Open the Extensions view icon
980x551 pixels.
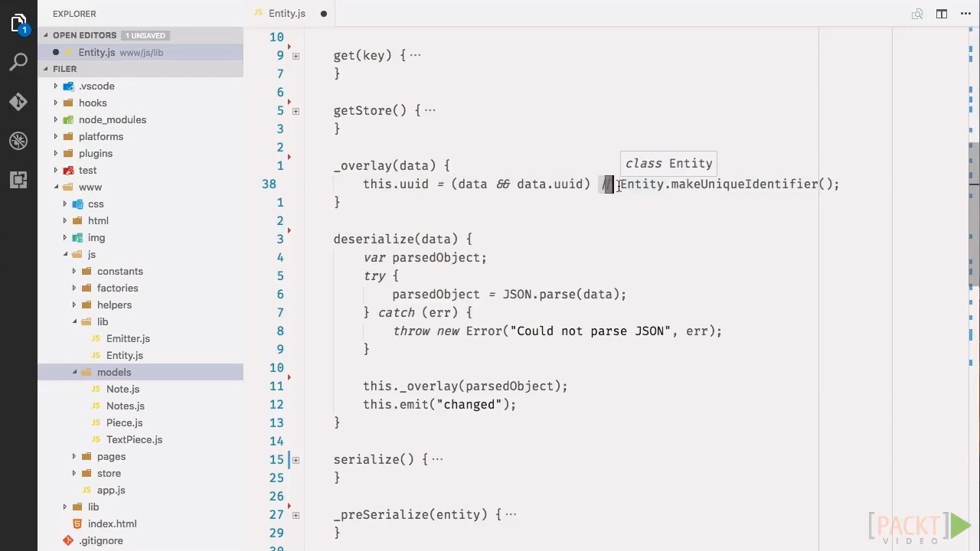click(18, 181)
